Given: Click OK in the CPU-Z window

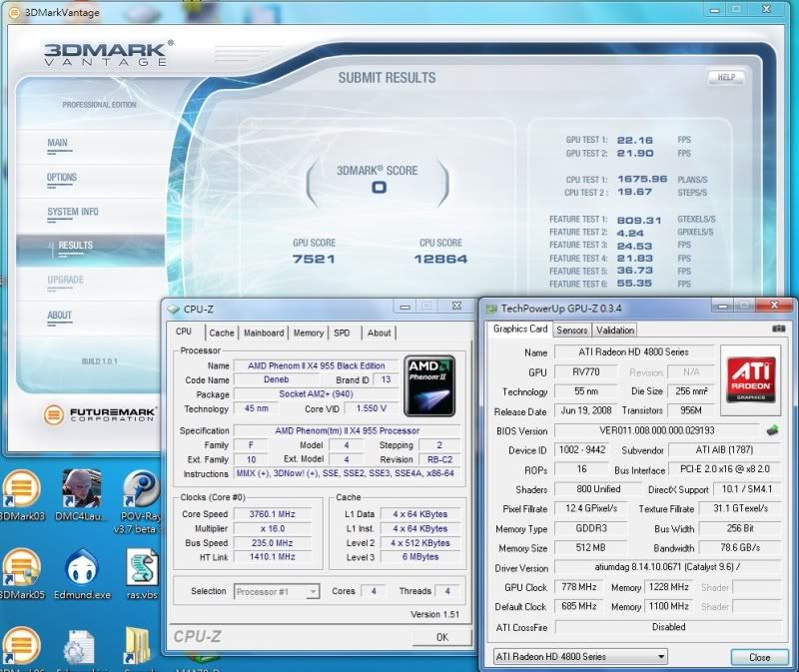Looking at the screenshot, I should pyautogui.click(x=441, y=637).
